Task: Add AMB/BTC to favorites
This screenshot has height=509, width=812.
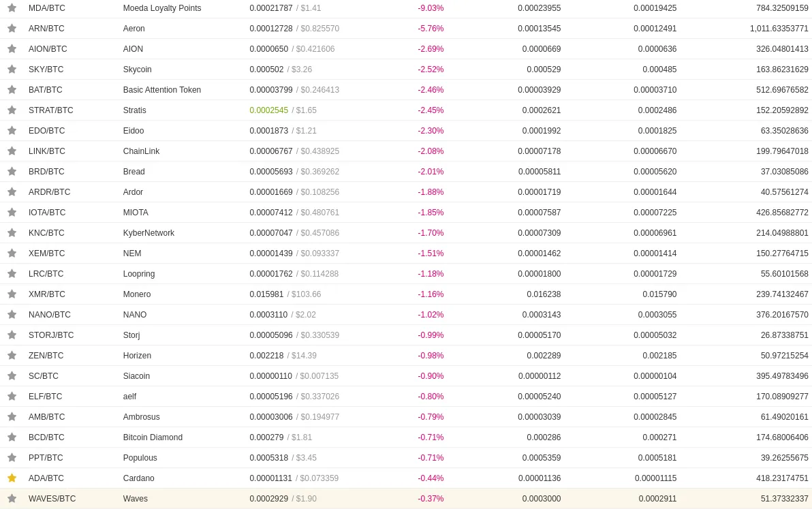Action: [12, 417]
